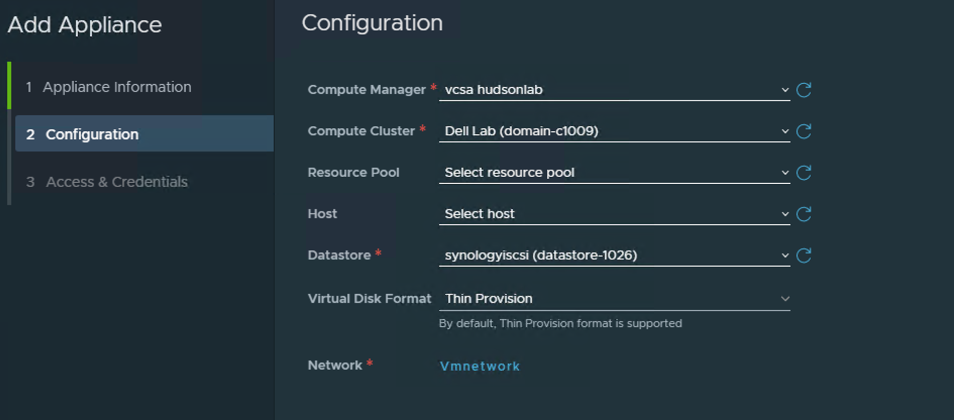Expand the chevron arrow in Compute Manager field
Screen dimensions: 954x420
[x=785, y=90]
